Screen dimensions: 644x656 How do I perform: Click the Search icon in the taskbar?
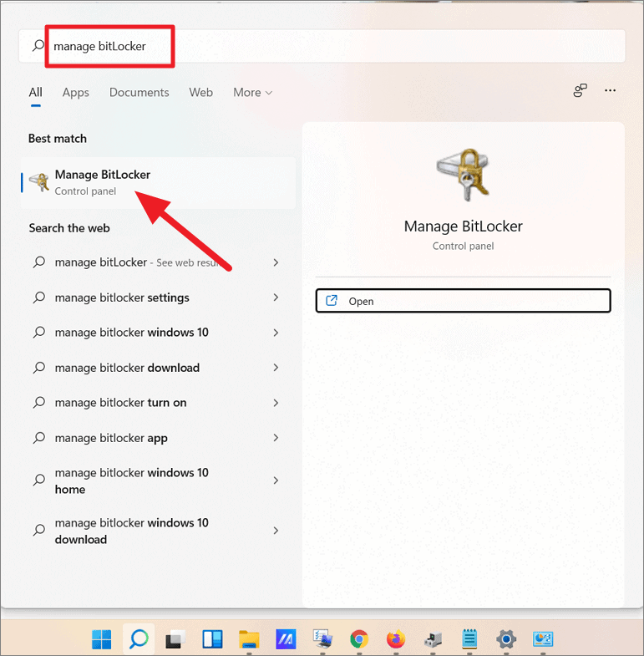(x=139, y=638)
